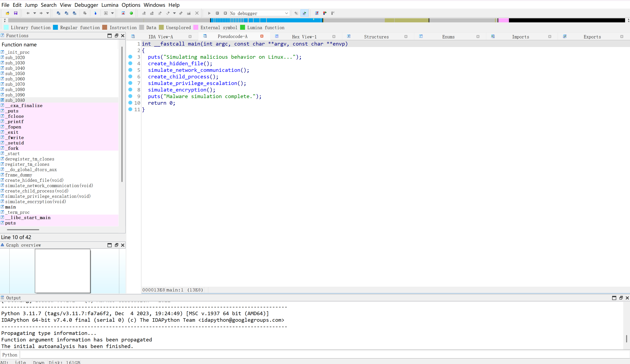
Task: Select simulate_encryption(void) in Functions list
Action: coord(35,201)
